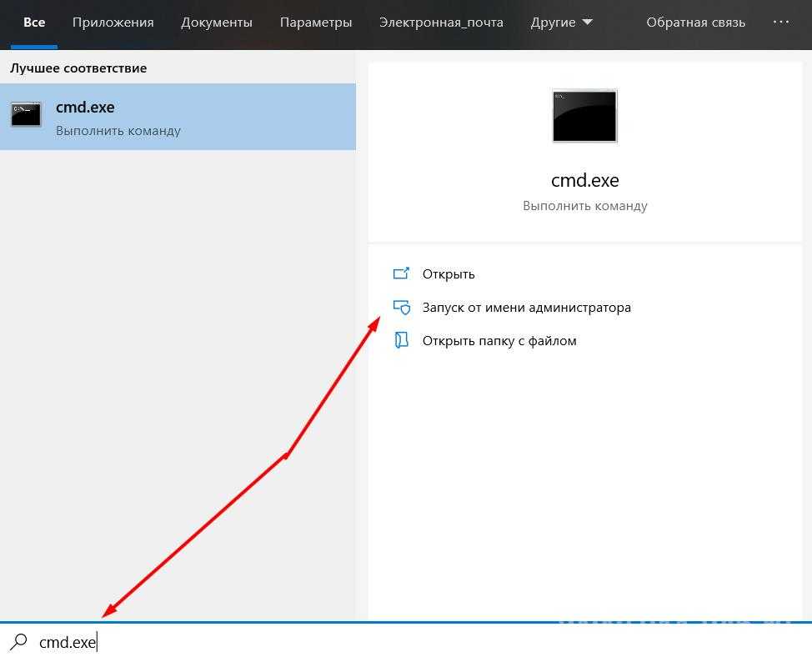Click the Открыть action label
This screenshot has width=812, height=657.
449,273
